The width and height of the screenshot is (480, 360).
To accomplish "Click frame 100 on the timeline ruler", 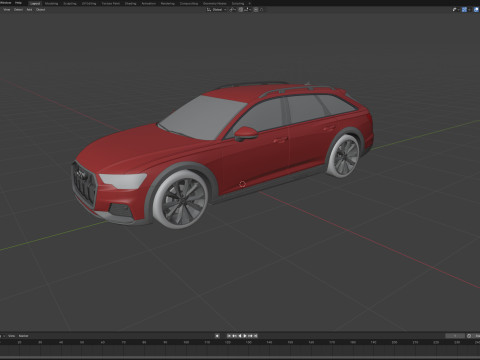I will 186,342.
